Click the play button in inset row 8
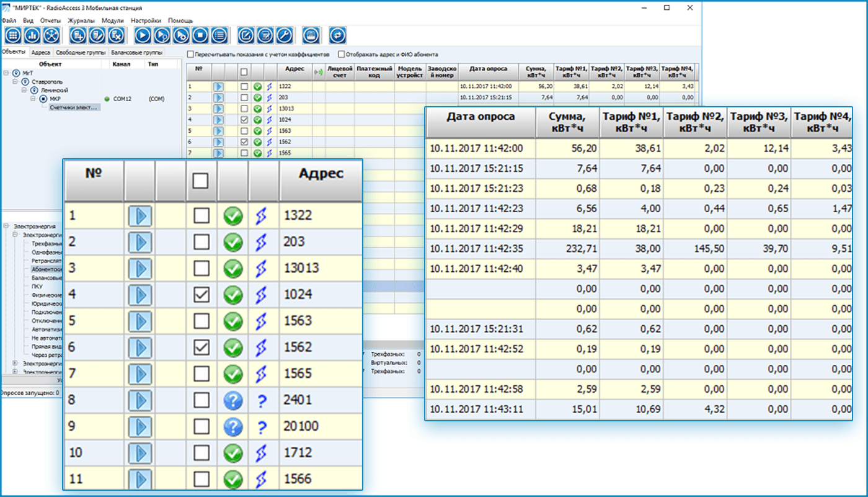The height and width of the screenshot is (497, 868). (139, 400)
